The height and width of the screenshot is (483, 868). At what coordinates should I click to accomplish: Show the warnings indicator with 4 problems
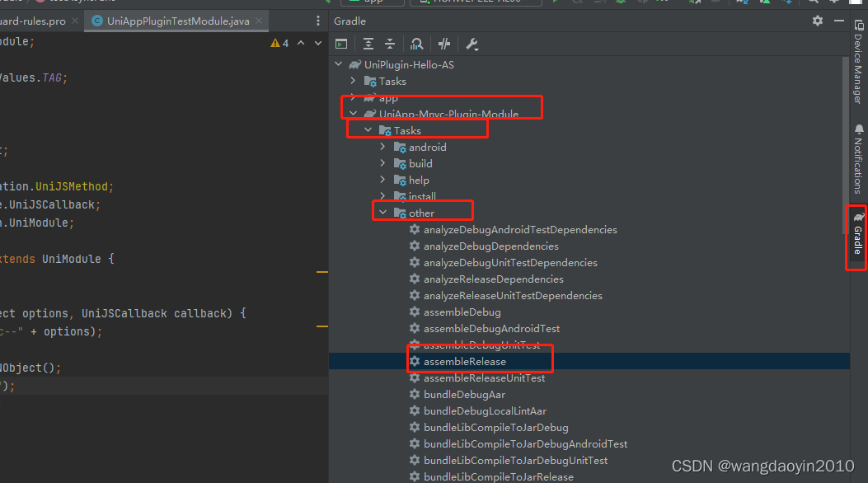(x=279, y=43)
